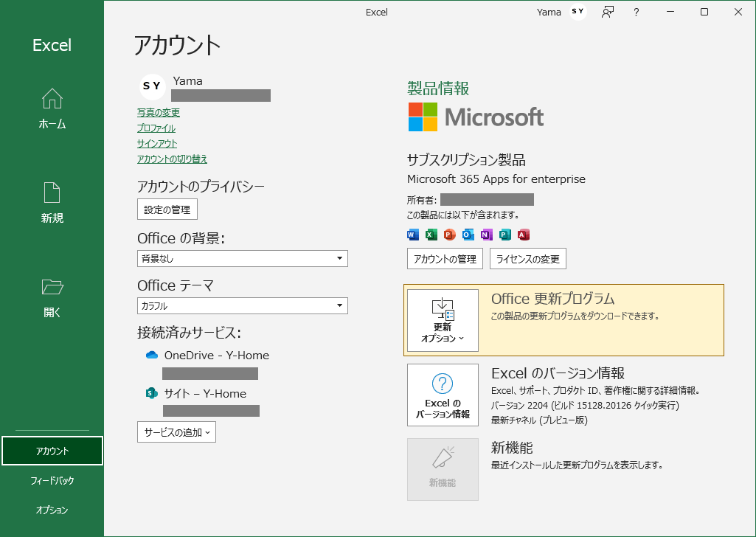The image size is (756, 537).
Task: Open the Office テーマ dropdown
Action: pos(243,305)
